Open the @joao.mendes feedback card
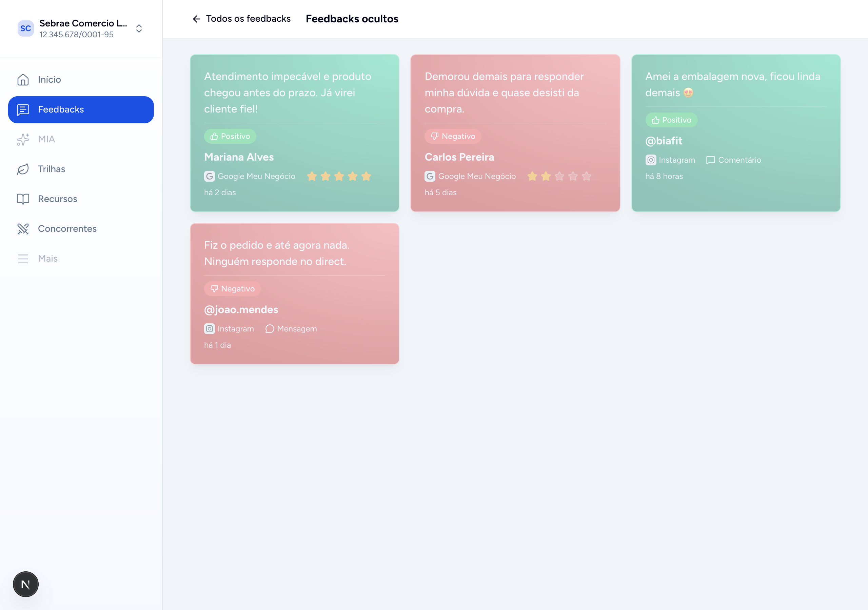The width and height of the screenshot is (868, 610). pyautogui.click(x=295, y=294)
